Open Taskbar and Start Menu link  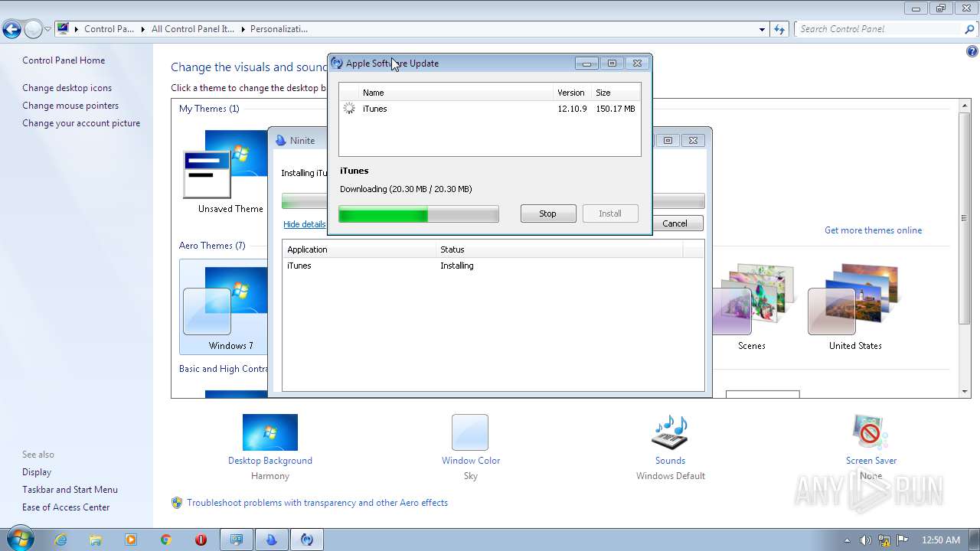click(x=70, y=490)
